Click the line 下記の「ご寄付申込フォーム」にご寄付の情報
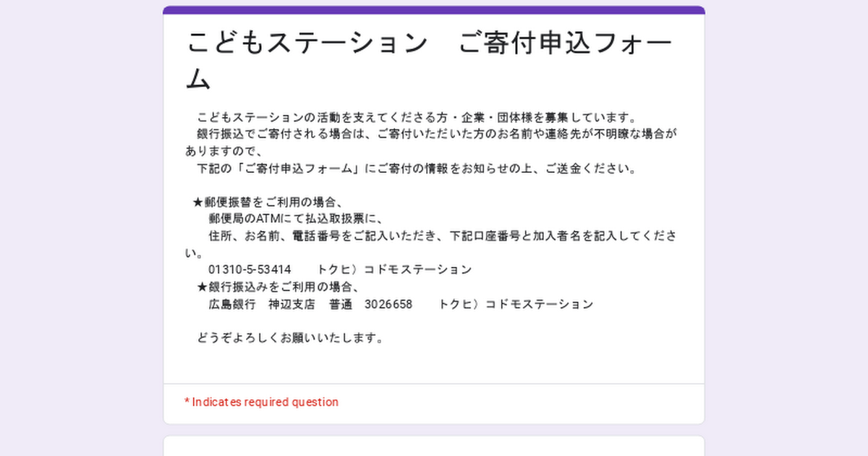This screenshot has height=456, width=868. pyautogui.click(x=417, y=169)
